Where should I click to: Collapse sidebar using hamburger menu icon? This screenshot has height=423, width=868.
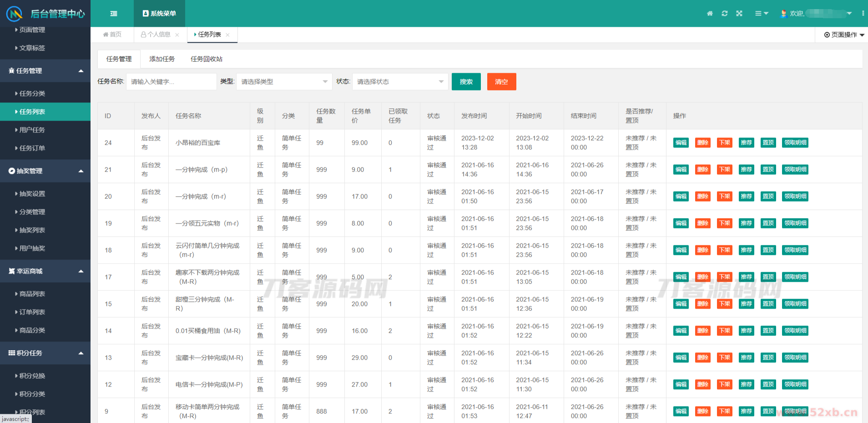coord(114,14)
